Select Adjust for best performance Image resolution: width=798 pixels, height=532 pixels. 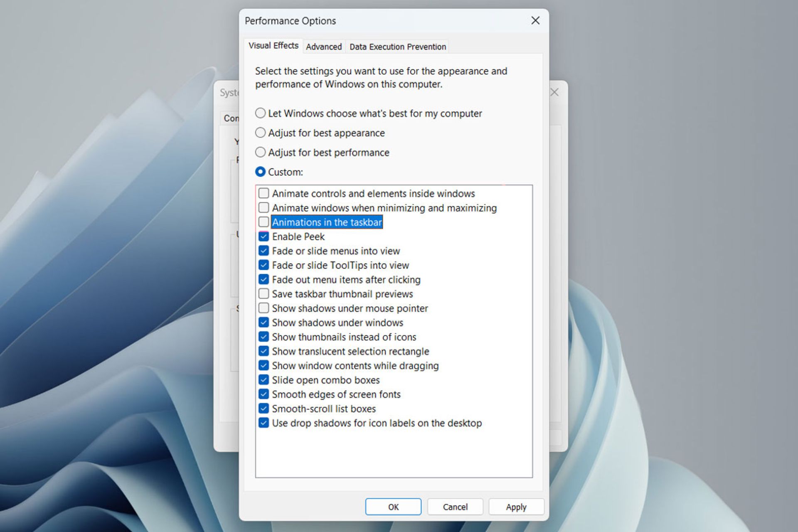point(259,152)
